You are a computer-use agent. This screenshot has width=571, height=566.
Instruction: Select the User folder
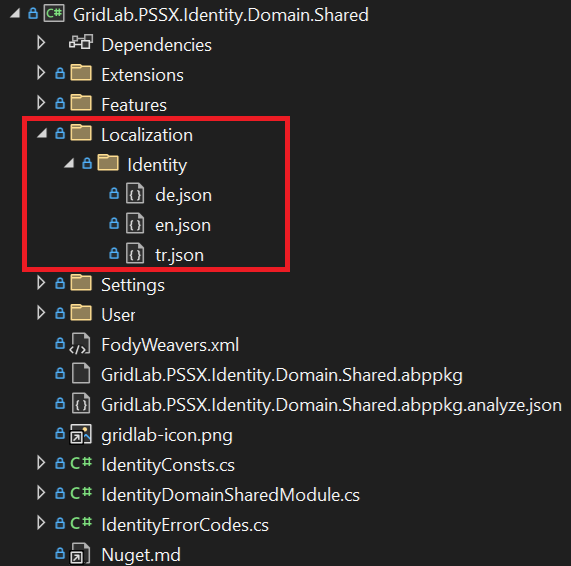tap(118, 315)
